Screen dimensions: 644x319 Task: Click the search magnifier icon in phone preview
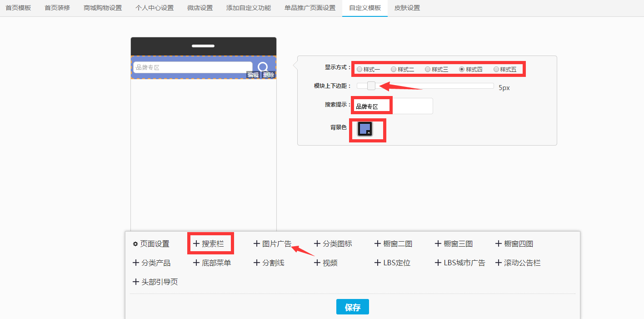pyautogui.click(x=263, y=67)
